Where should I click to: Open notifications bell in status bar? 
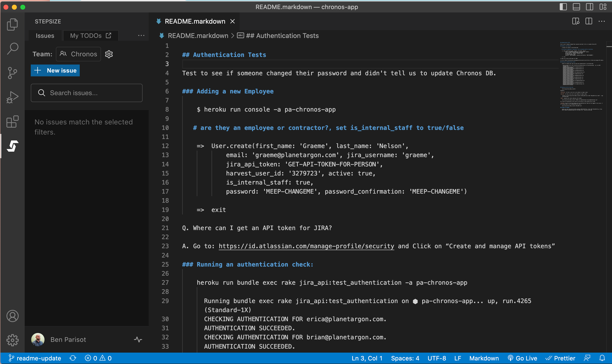point(602,358)
